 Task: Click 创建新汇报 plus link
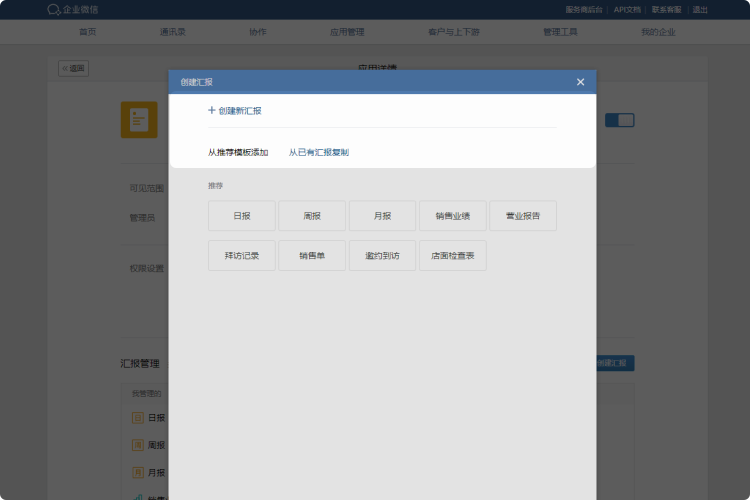[x=235, y=111]
